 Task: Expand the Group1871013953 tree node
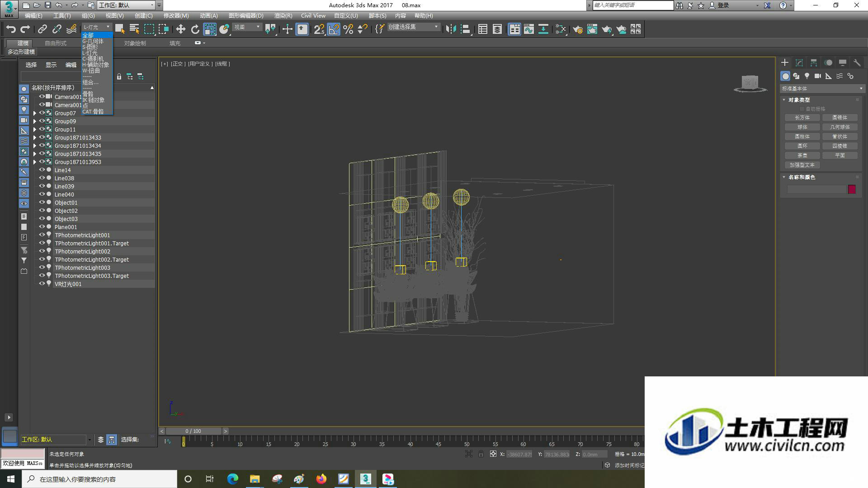35,162
